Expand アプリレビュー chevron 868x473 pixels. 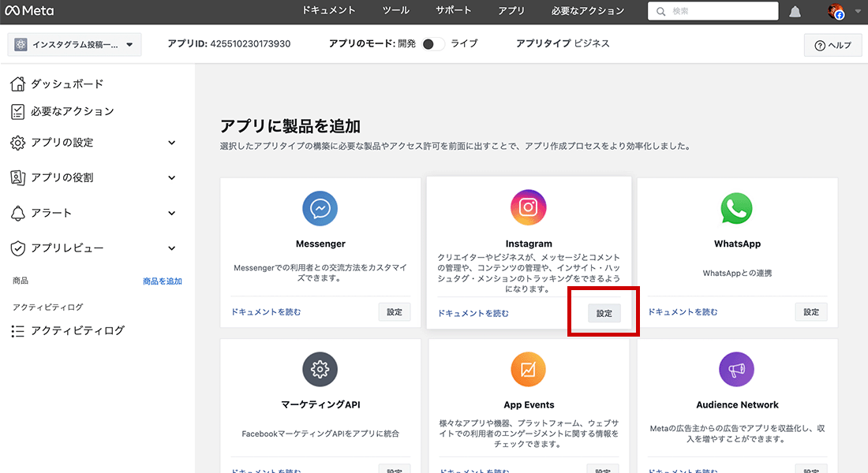171,248
